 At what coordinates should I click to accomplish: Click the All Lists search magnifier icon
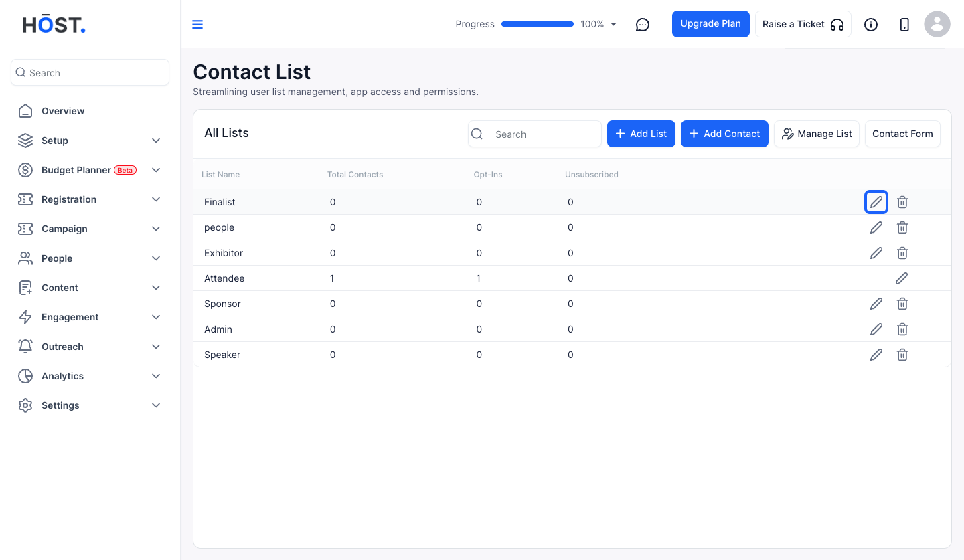[x=477, y=134]
